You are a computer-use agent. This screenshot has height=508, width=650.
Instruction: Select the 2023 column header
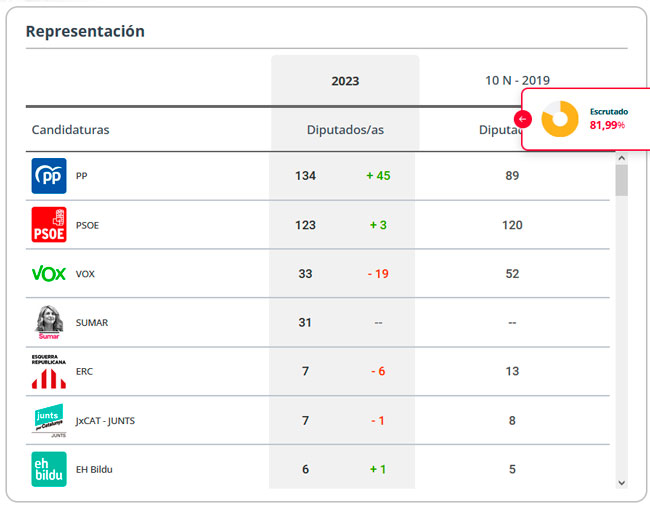(345, 81)
